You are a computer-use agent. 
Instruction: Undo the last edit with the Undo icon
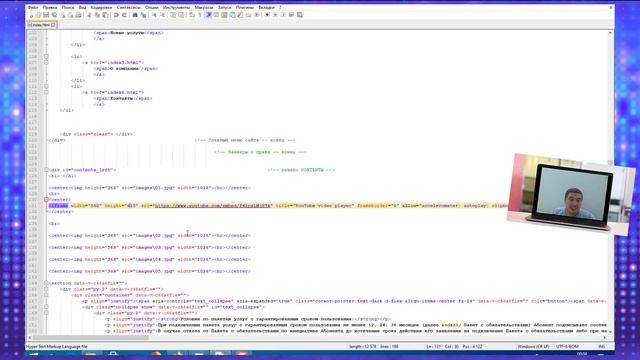pyautogui.click(x=116, y=15)
